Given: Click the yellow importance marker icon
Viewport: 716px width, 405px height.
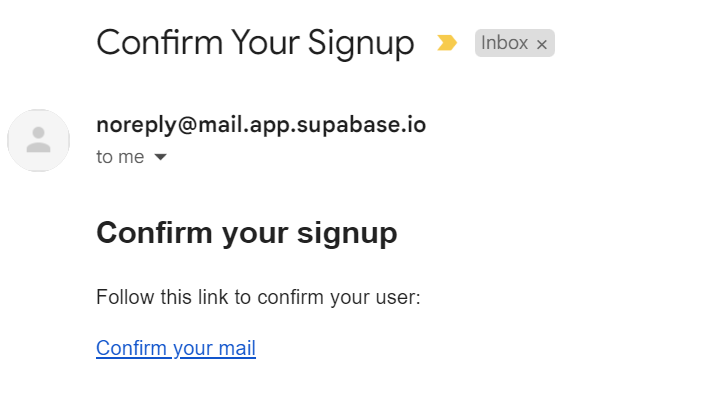Looking at the screenshot, I should point(446,43).
